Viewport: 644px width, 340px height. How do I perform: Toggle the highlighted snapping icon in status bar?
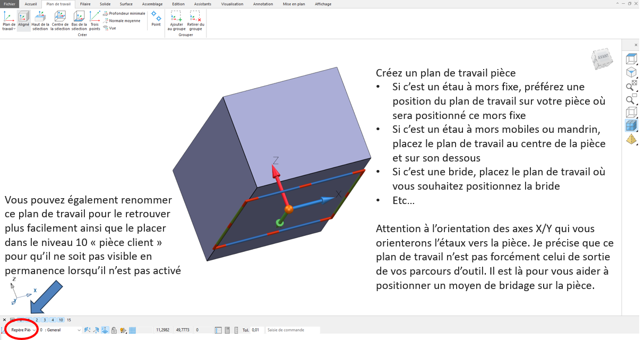(x=105, y=330)
